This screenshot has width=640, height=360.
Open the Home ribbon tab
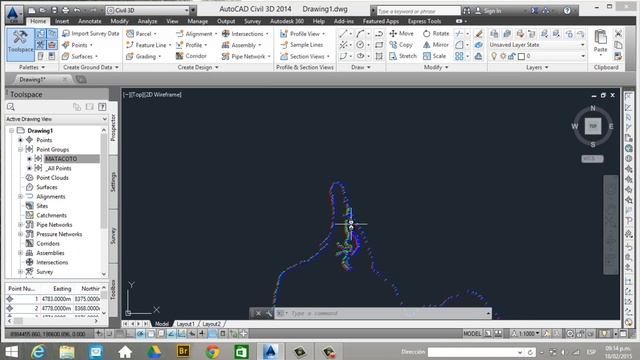[38, 21]
